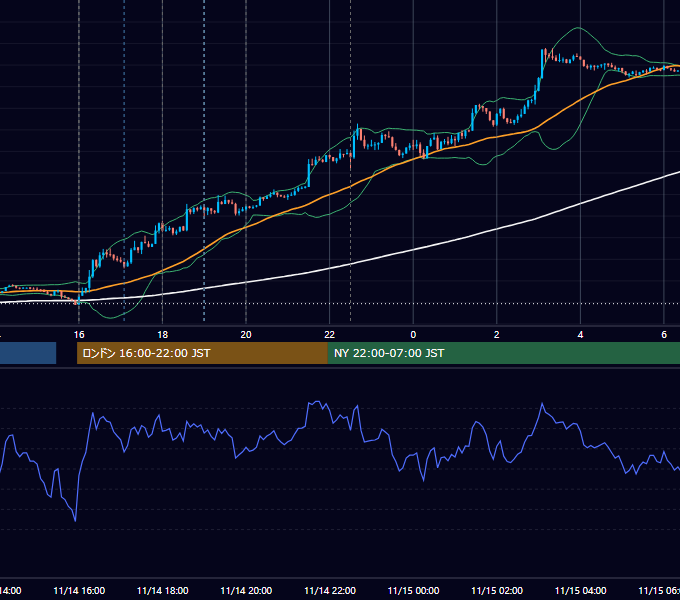680x600 pixels.
Task: Select the "2" hour label on price chart axis
Action: click(497, 334)
